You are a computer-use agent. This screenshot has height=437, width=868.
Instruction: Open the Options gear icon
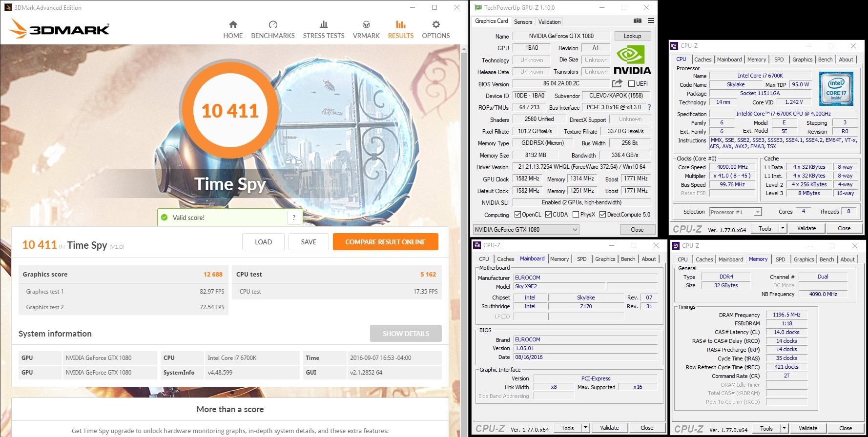(x=436, y=25)
